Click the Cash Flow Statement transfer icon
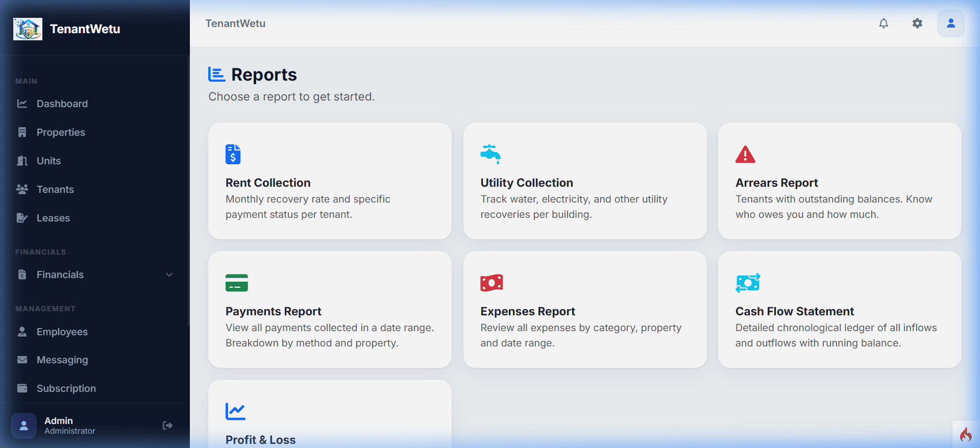 coord(748,283)
